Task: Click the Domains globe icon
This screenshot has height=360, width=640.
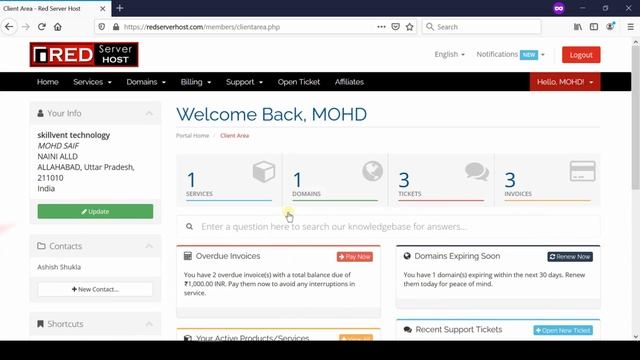Action: pyautogui.click(x=372, y=171)
